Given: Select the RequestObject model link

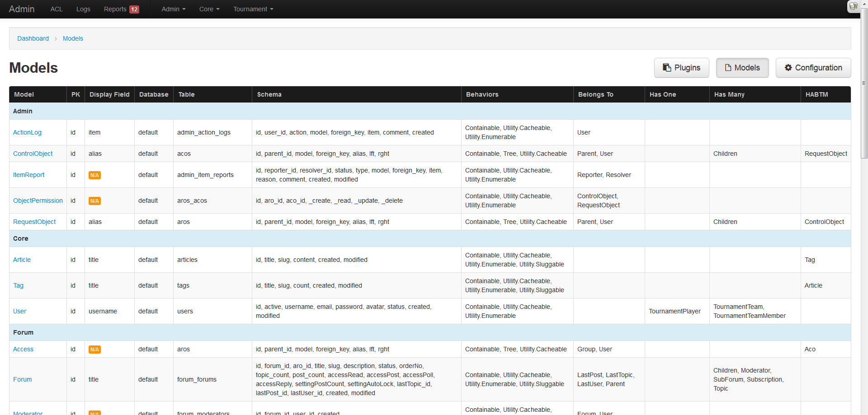Looking at the screenshot, I should coord(34,222).
